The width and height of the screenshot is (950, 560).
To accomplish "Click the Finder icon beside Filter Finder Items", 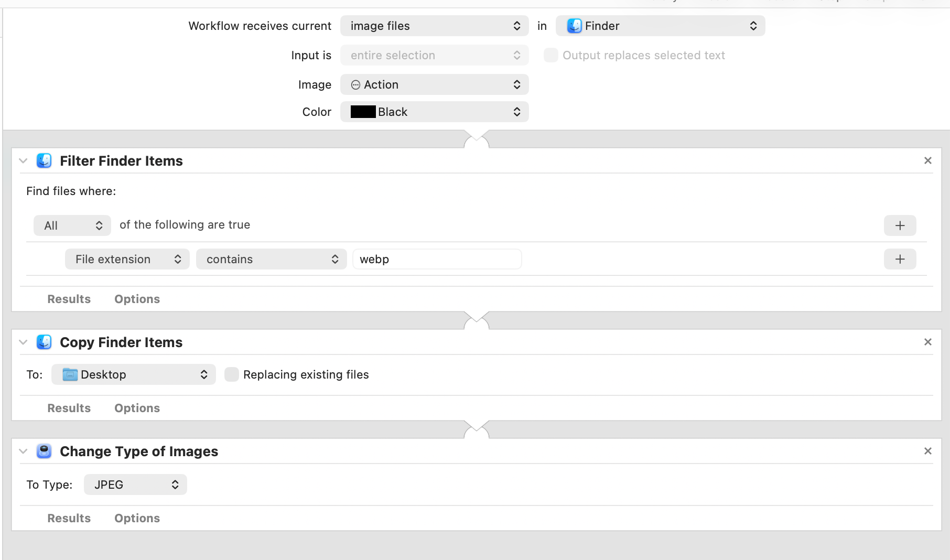I will click(44, 160).
